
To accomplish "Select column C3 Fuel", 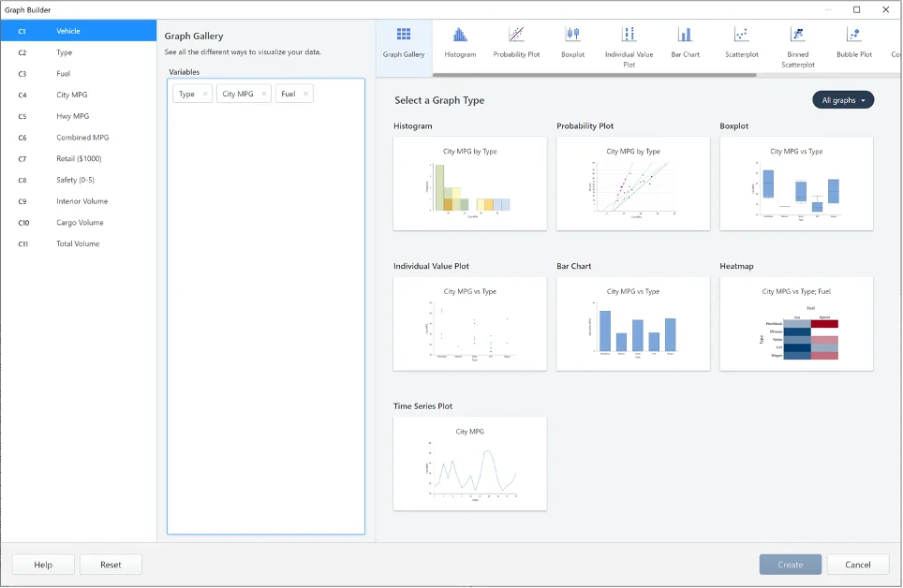I will [79, 74].
